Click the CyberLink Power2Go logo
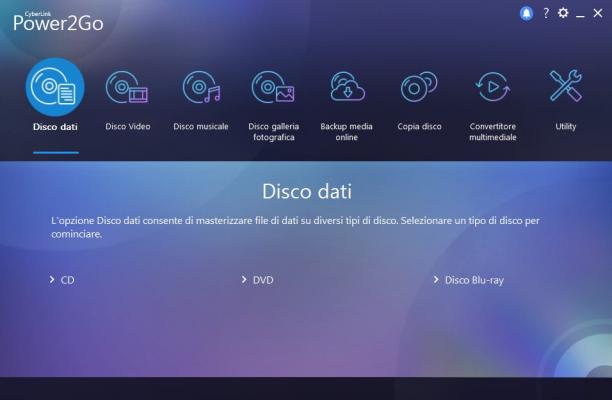 [x=58, y=21]
